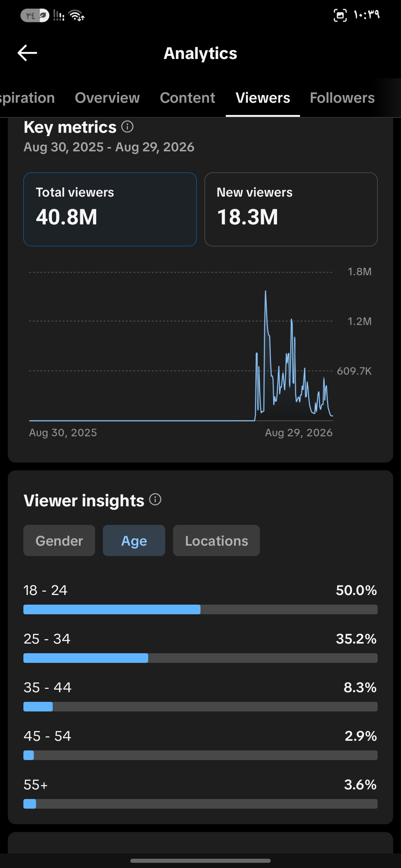Select the Total viewers metric card
This screenshot has height=868, width=401.
pyautogui.click(x=110, y=209)
